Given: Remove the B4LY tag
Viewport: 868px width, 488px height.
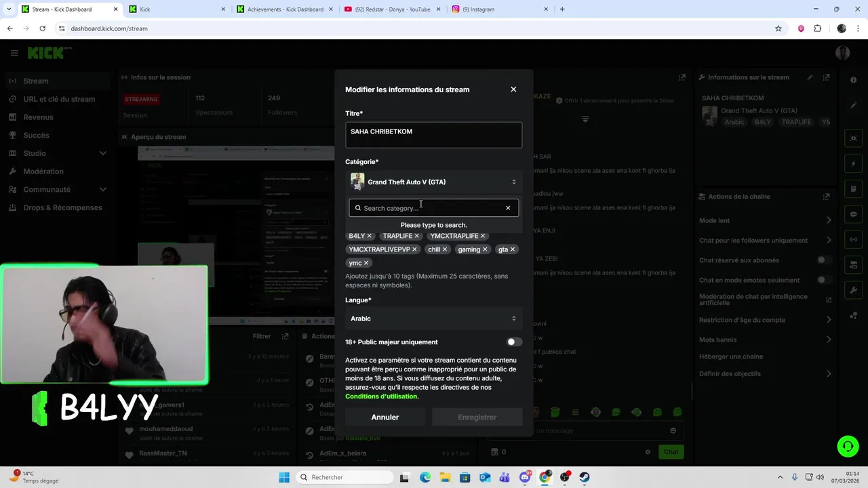Looking at the screenshot, I should coord(369,236).
